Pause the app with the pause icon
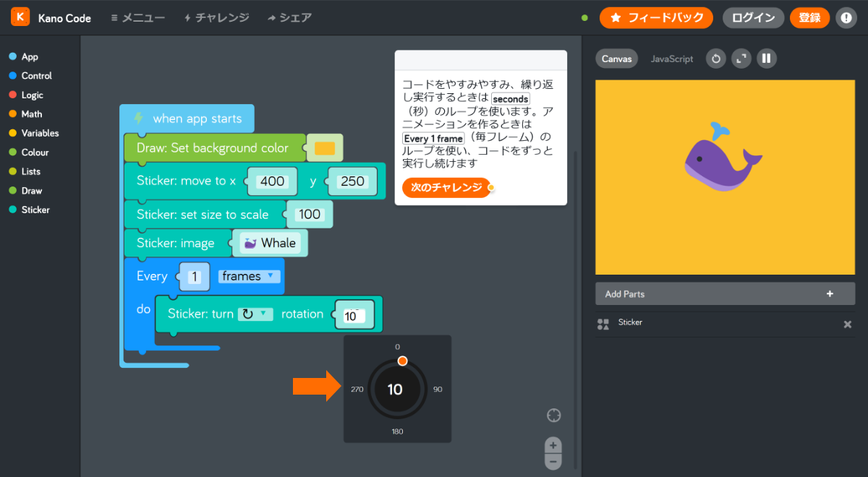This screenshot has width=868, height=477. pyautogui.click(x=766, y=59)
